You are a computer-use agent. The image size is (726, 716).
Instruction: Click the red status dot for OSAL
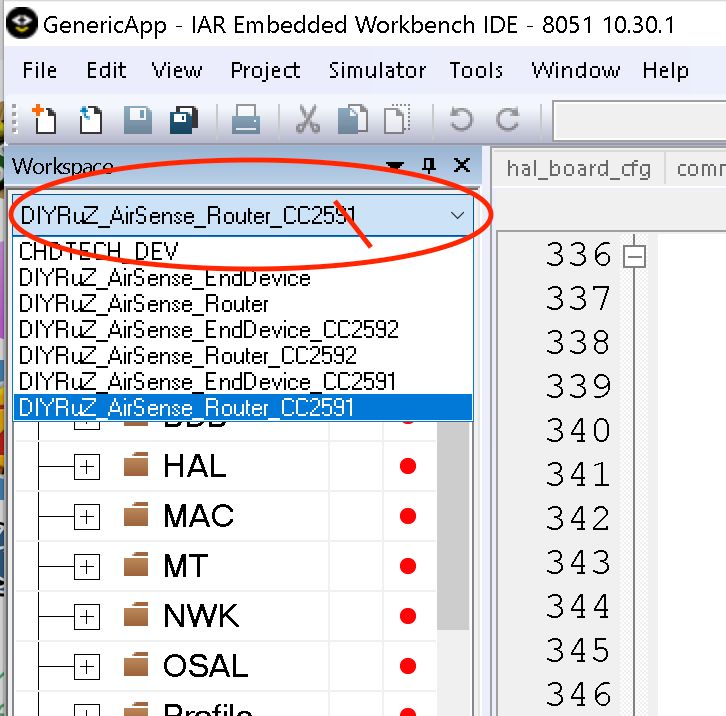tap(407, 666)
